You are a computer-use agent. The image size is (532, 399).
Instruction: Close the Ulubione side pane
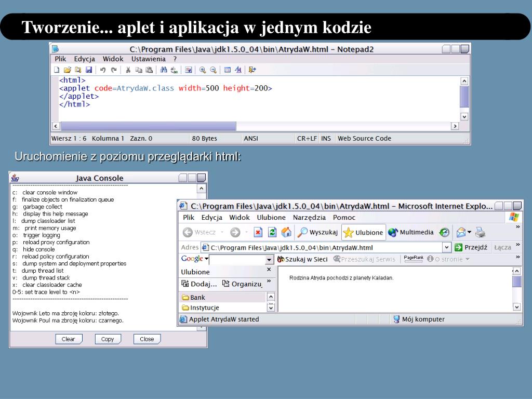[x=269, y=270]
